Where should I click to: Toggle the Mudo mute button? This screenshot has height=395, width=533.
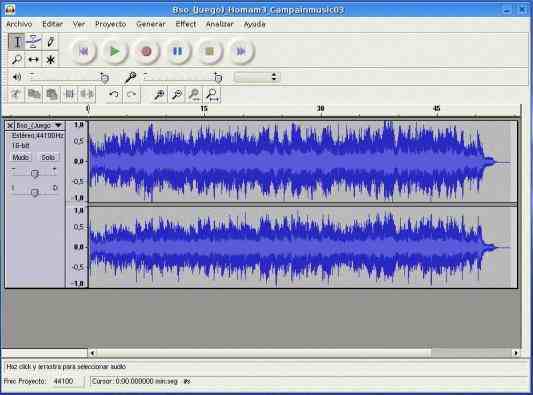21,157
